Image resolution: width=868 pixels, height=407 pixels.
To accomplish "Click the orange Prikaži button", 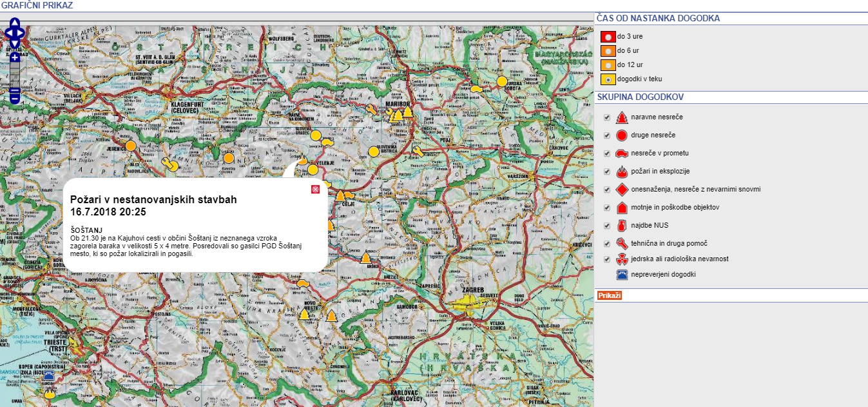I will coord(610,295).
